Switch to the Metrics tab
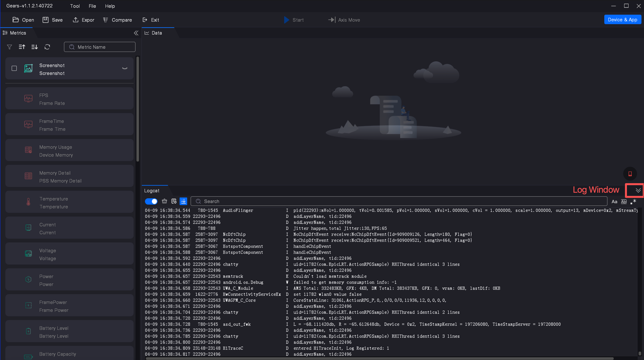644x360 pixels. point(14,33)
